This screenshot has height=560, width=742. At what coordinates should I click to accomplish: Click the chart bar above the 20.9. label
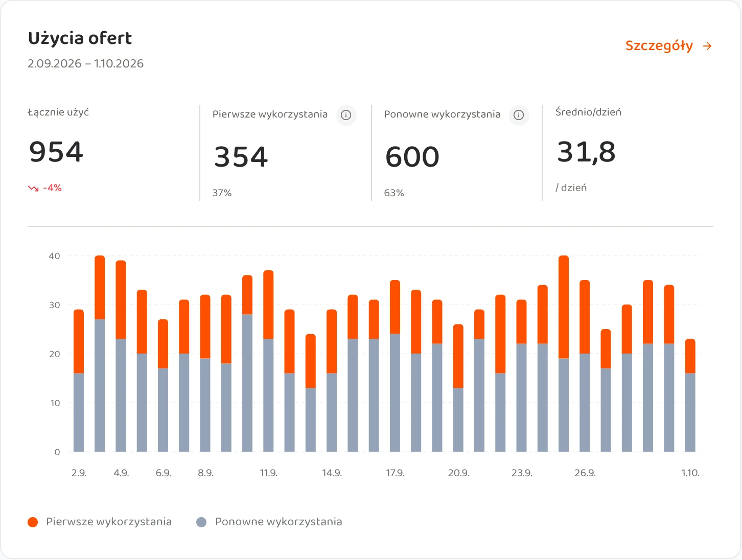458,388
